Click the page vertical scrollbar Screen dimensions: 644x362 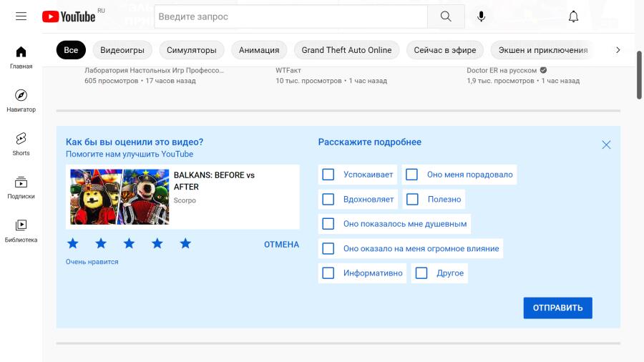639,75
